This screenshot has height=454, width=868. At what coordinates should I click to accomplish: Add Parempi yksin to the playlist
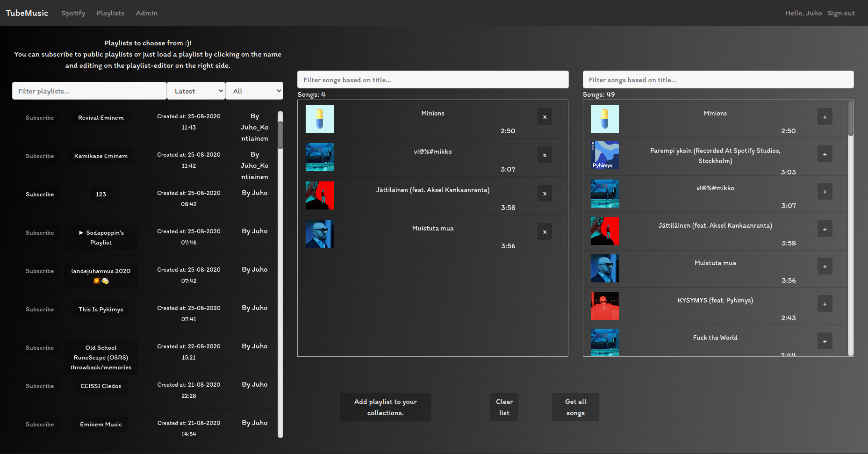click(825, 154)
